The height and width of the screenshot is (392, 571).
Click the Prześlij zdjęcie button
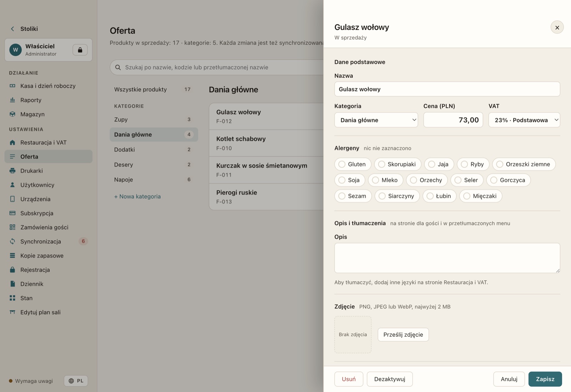(403, 335)
